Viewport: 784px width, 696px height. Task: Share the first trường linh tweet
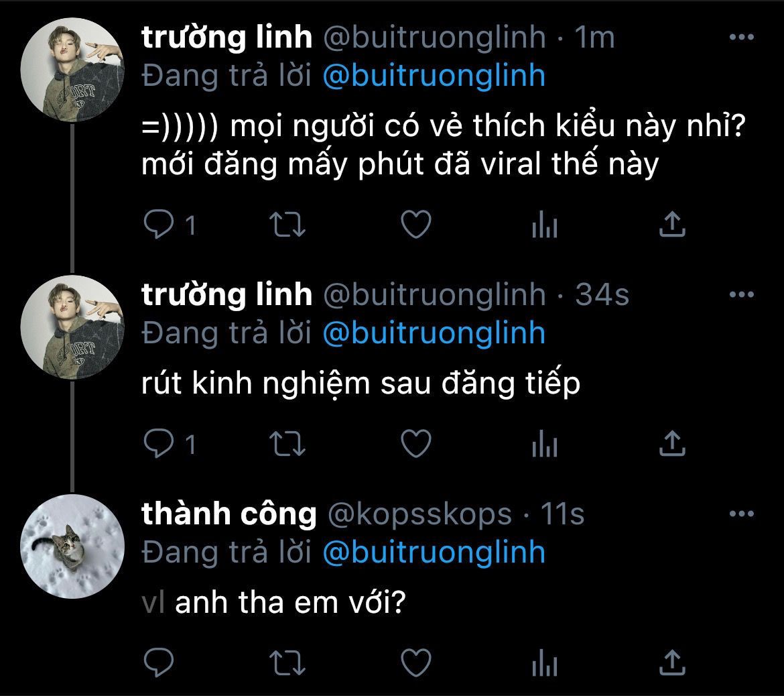(672, 225)
